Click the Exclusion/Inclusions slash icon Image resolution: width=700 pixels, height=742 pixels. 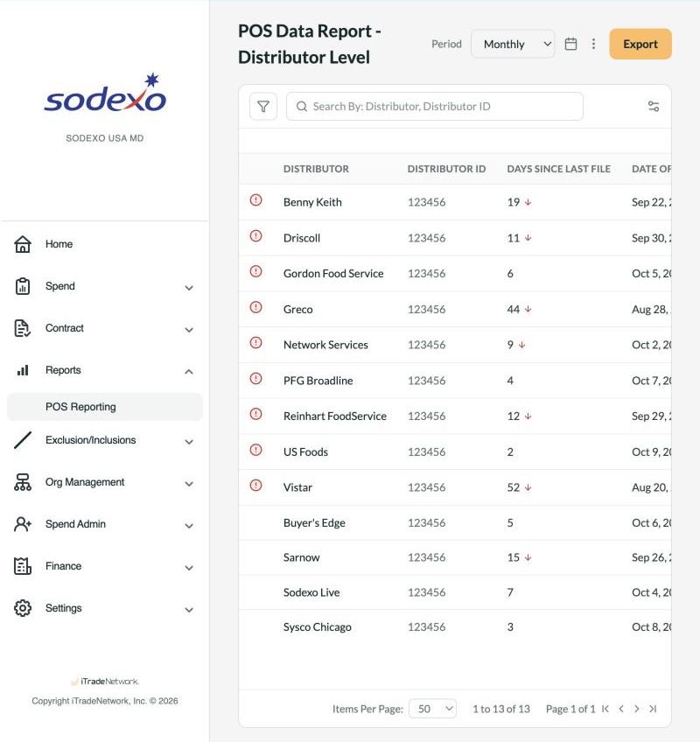(x=23, y=440)
